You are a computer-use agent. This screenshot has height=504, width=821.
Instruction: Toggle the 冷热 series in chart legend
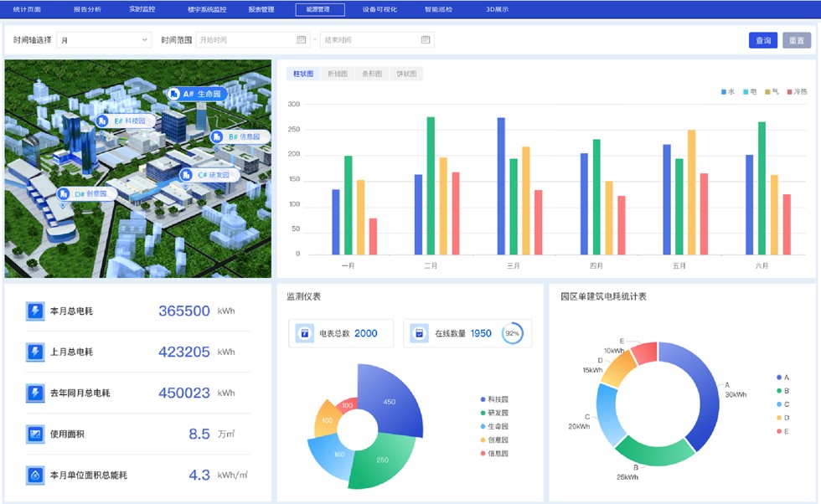[x=797, y=91]
